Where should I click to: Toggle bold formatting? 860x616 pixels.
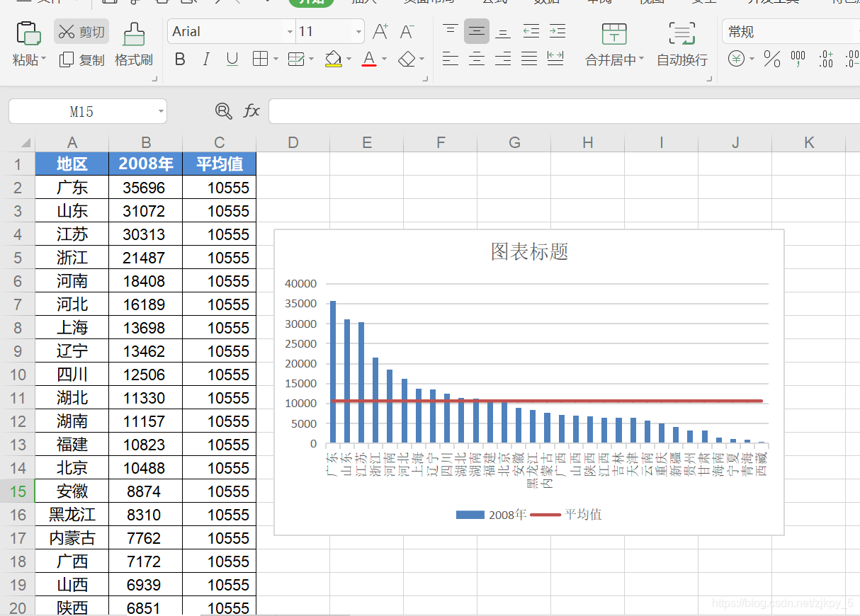(x=180, y=59)
